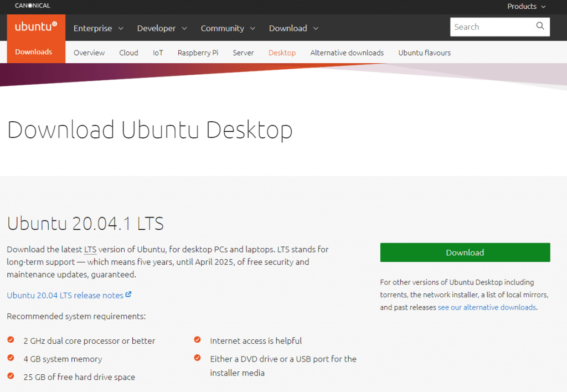Image resolution: width=567 pixels, height=392 pixels.
Task: Open the Enterprise dropdown menu
Action: [98, 28]
